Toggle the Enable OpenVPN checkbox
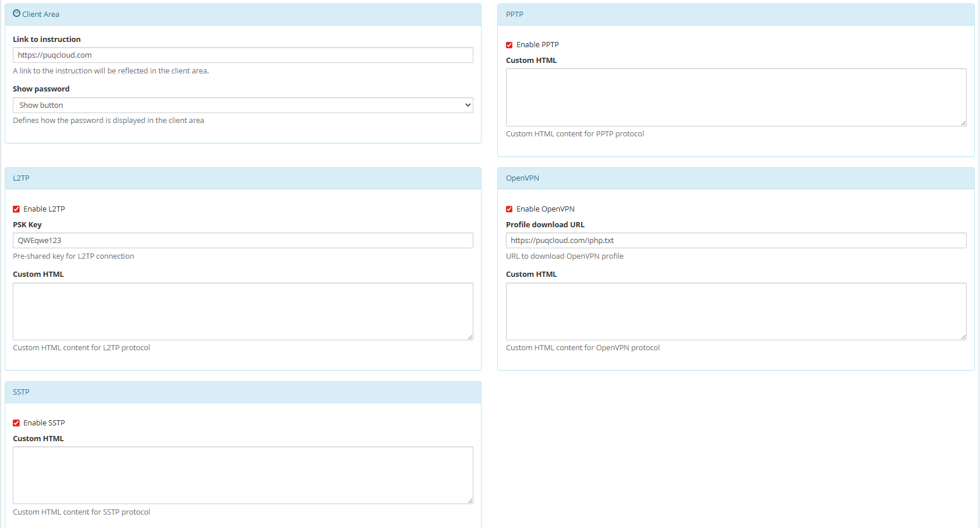980x528 pixels. pos(509,209)
